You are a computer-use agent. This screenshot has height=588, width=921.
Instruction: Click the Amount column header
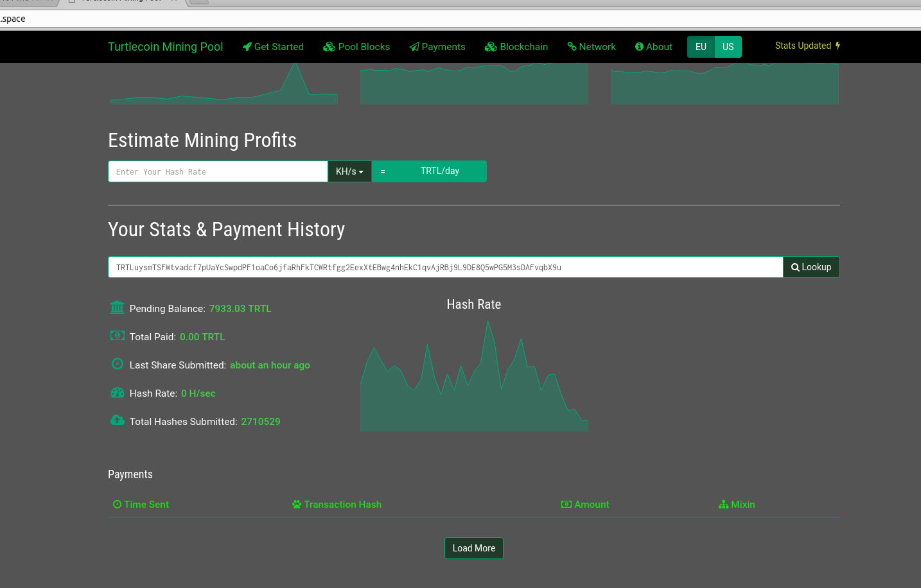pyautogui.click(x=585, y=505)
